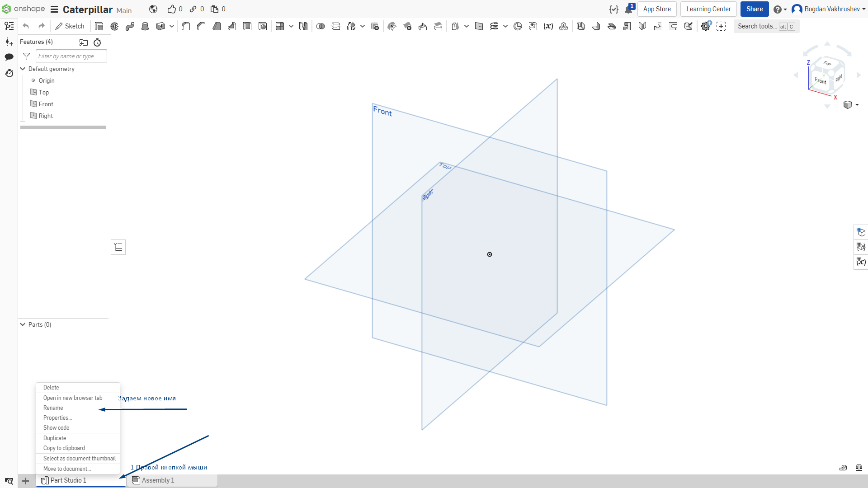Open the Helix tool dropdown arrow

click(505, 26)
